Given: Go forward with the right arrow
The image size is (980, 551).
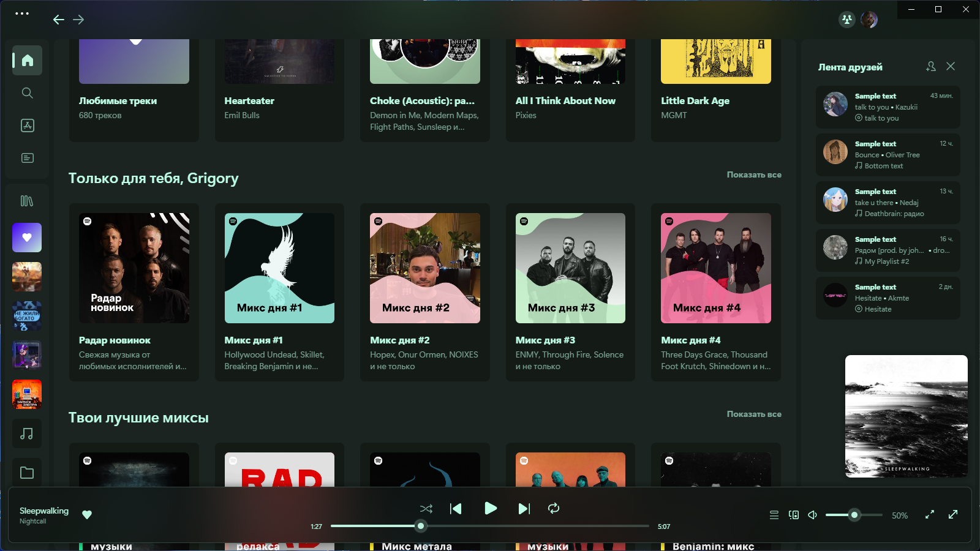Looking at the screenshot, I should click(78, 20).
